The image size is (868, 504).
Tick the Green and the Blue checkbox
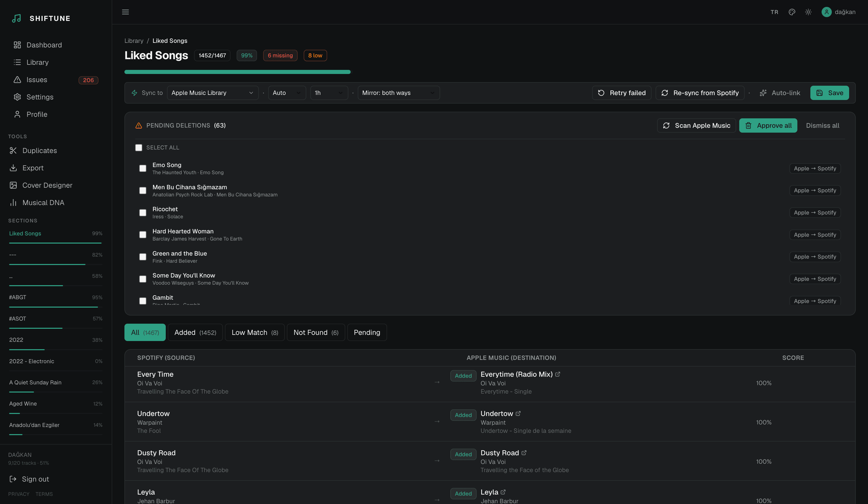143,257
